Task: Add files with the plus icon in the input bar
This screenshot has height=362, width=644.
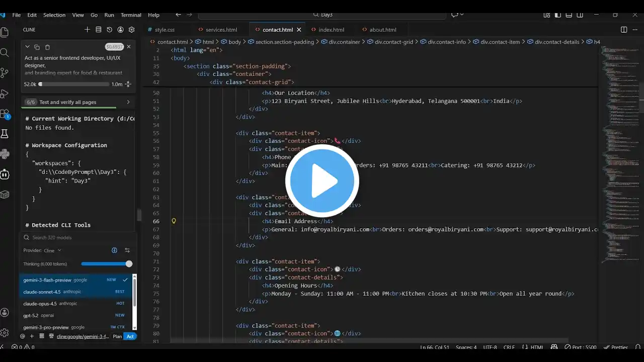Action: (x=32, y=336)
